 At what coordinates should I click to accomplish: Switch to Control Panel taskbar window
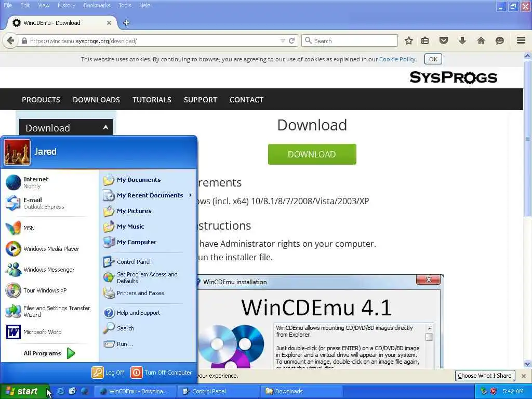pyautogui.click(x=218, y=391)
